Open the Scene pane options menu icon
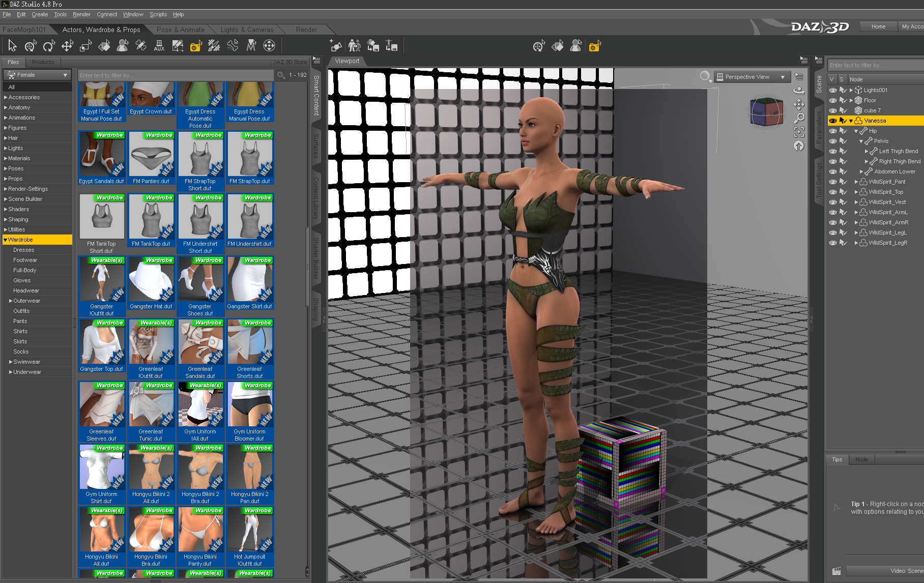924x583 pixels. 818,61
